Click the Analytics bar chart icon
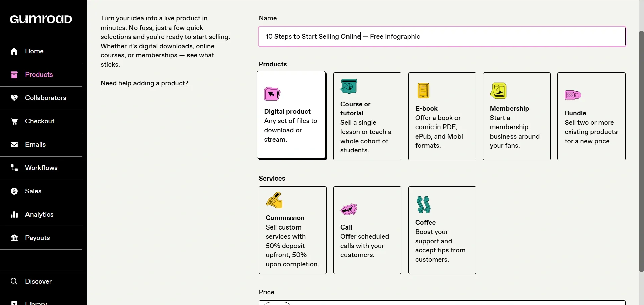 [14, 215]
